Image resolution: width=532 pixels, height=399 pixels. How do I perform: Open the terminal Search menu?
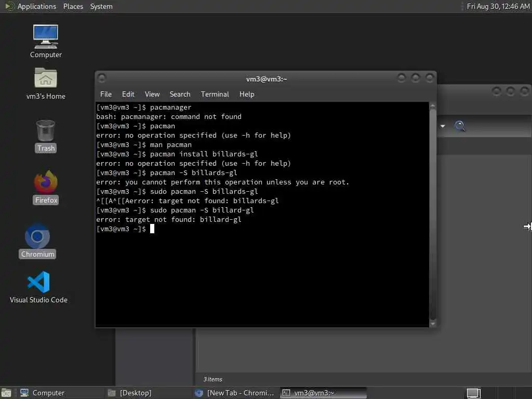(180, 95)
